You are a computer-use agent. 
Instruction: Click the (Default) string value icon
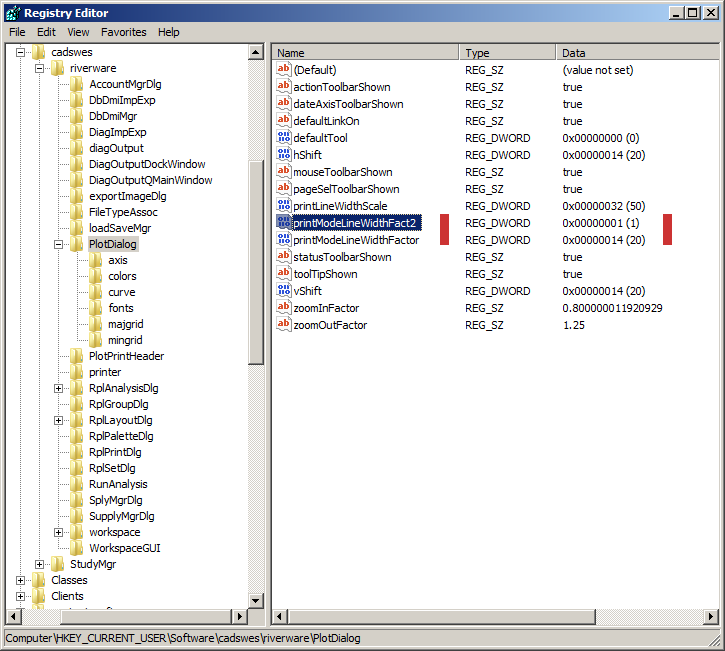coord(283,69)
